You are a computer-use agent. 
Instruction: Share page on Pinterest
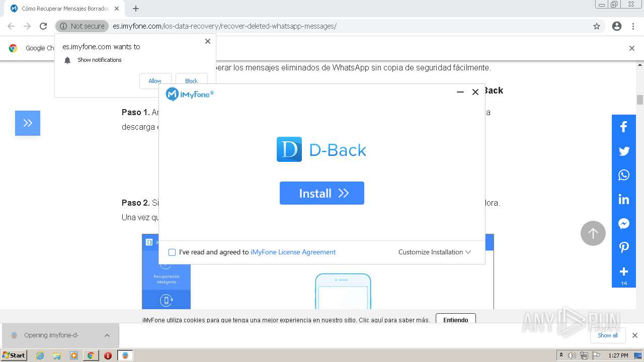(x=624, y=247)
